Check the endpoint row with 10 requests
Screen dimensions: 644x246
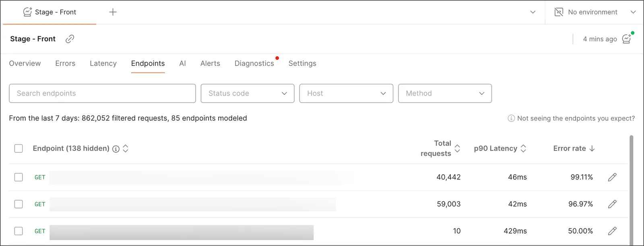(x=19, y=231)
